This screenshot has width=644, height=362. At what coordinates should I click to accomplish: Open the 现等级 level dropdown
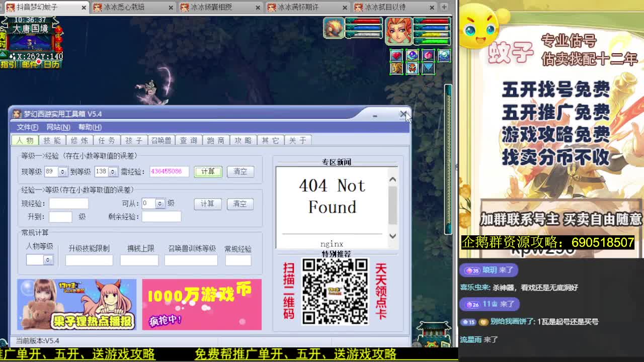(62, 172)
